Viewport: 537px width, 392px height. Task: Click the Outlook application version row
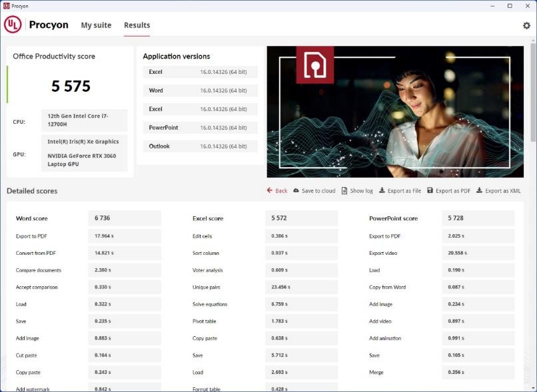tap(200, 146)
